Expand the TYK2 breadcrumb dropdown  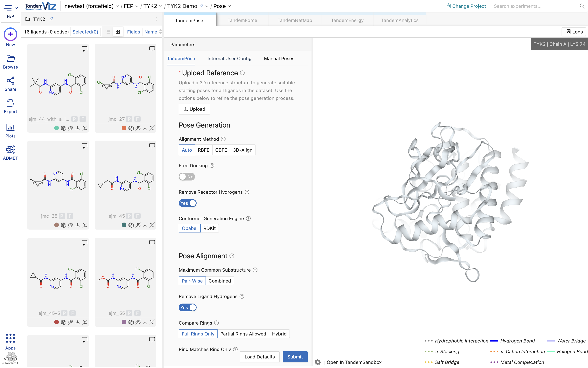160,6
